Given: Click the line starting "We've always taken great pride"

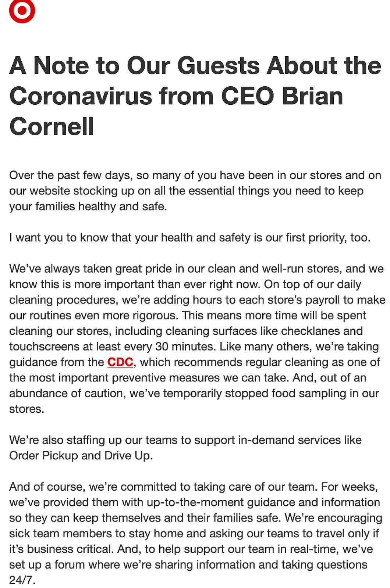Looking at the screenshot, I should pyautogui.click(x=196, y=269).
